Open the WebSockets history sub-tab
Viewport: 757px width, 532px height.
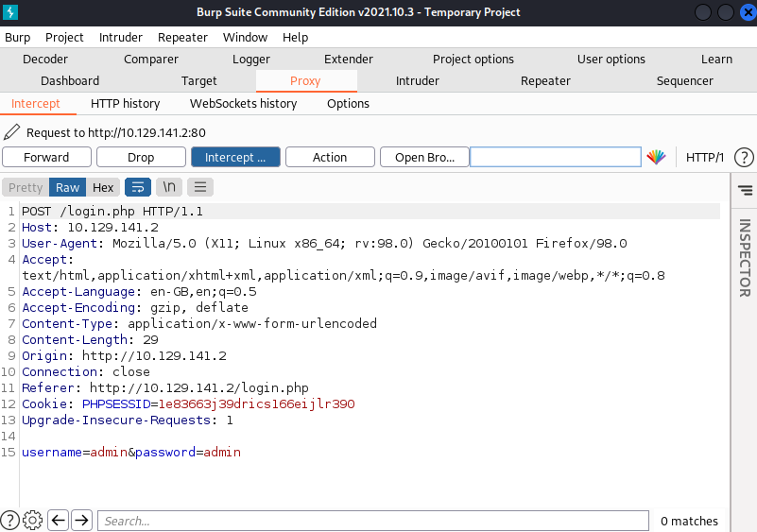243,103
